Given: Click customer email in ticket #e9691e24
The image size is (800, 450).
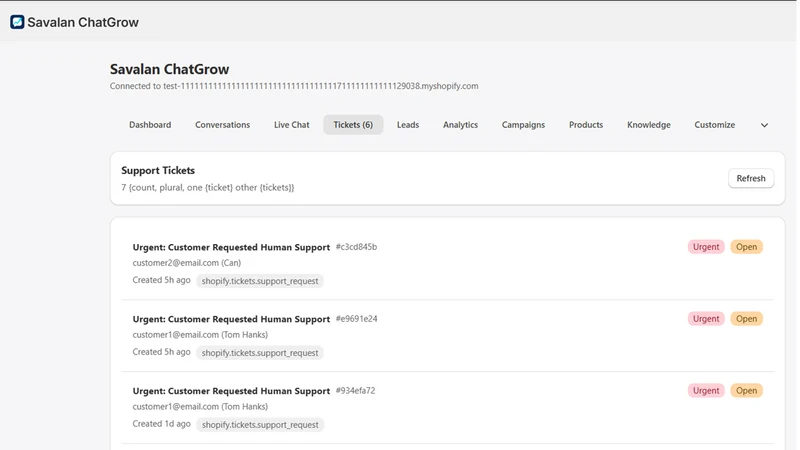Looking at the screenshot, I should coord(200,335).
